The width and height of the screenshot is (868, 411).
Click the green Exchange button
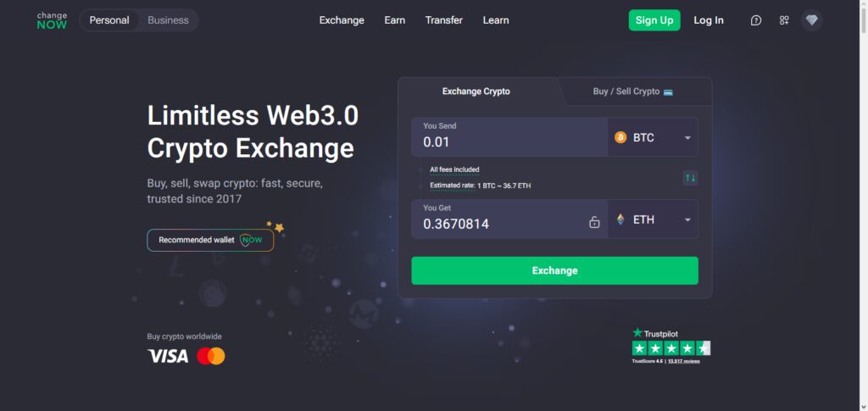pyautogui.click(x=554, y=270)
